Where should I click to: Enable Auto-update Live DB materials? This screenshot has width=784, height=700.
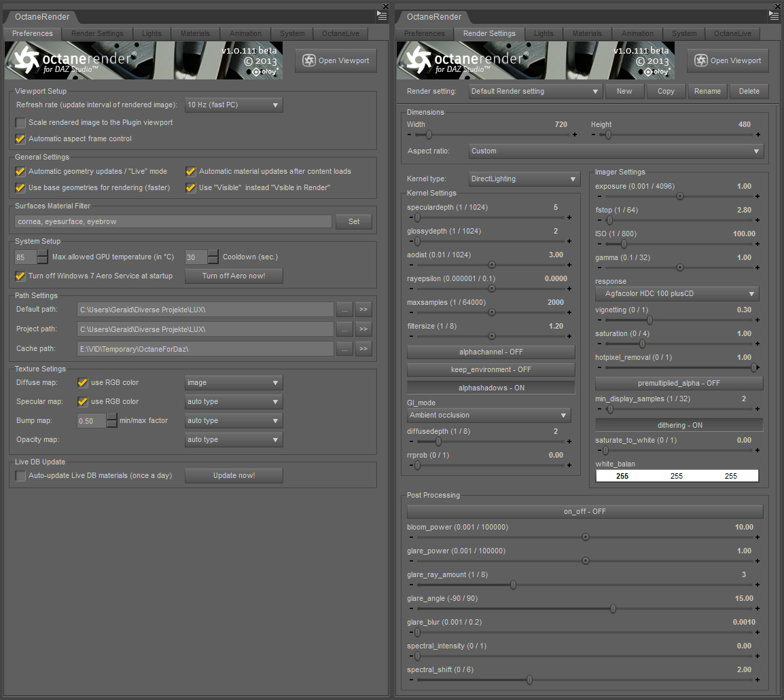point(20,476)
